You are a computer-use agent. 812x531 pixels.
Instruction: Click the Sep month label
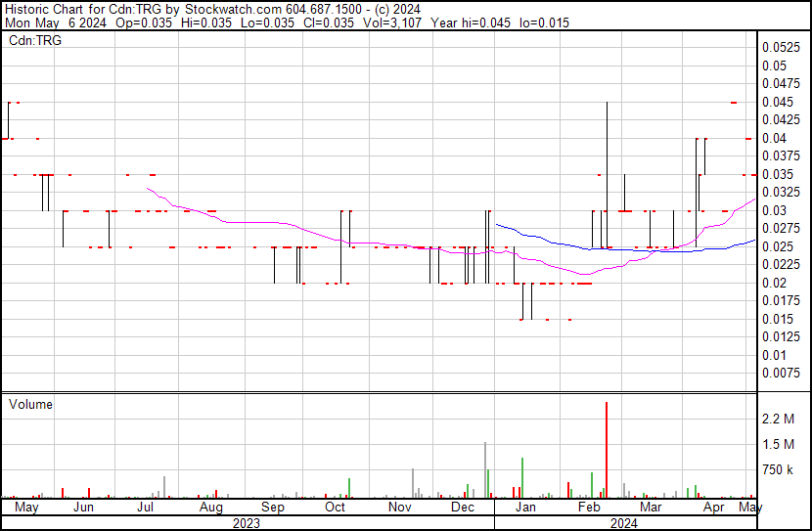click(x=273, y=508)
